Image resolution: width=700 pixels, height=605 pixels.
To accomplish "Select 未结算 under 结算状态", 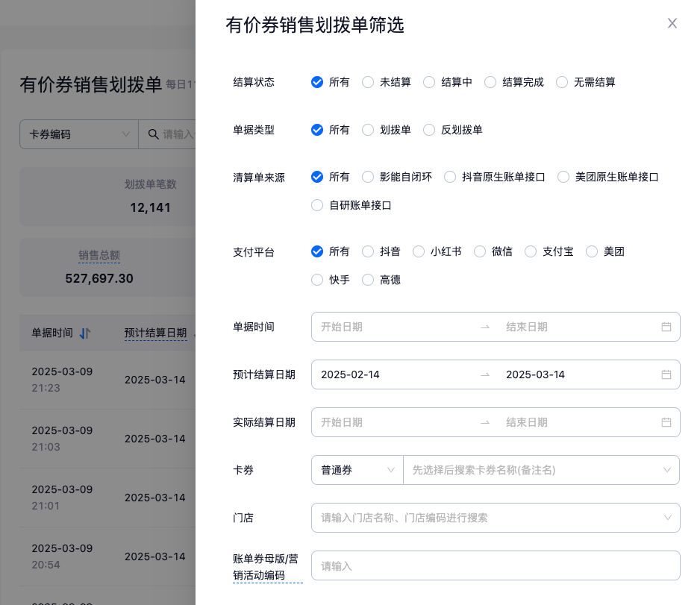I will click(368, 82).
